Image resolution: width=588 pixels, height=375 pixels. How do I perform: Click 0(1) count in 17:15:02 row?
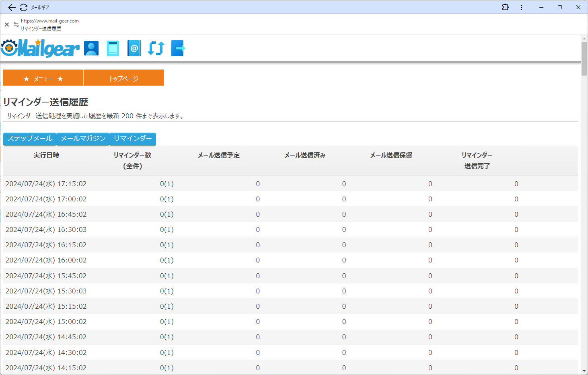click(x=167, y=184)
